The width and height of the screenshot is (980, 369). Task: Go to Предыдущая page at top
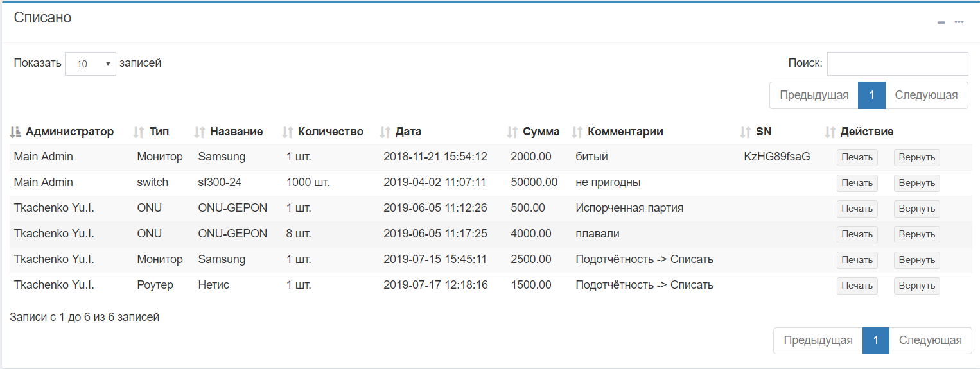click(x=814, y=95)
